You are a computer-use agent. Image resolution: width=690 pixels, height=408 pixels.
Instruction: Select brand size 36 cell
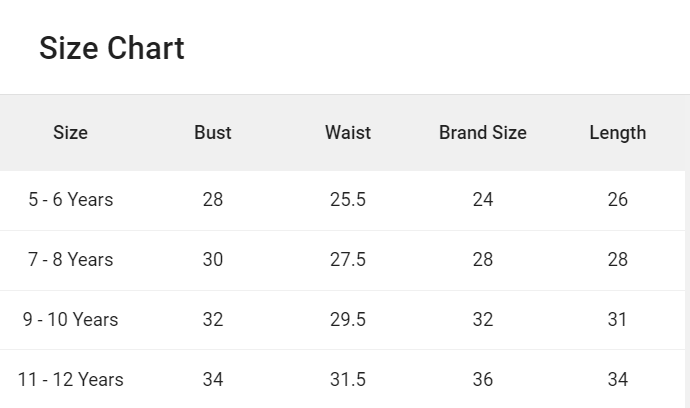(483, 380)
